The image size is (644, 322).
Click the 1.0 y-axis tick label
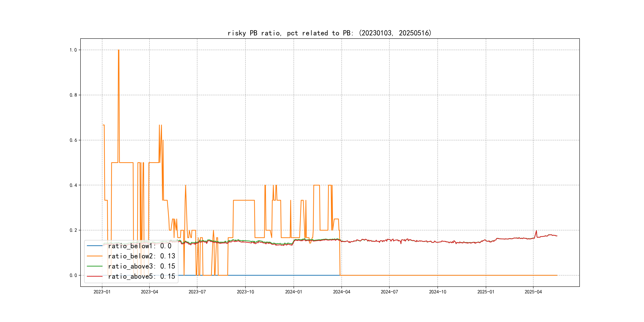pyautogui.click(x=73, y=50)
